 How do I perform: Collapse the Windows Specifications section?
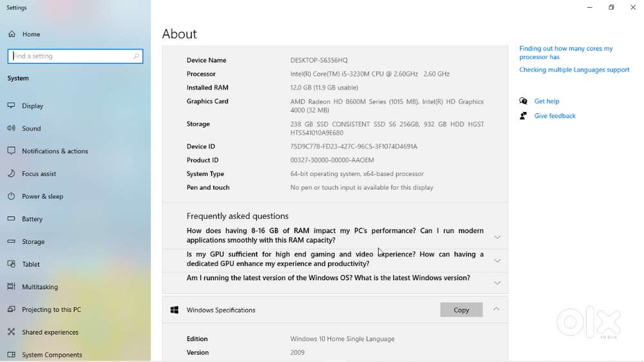[496, 309]
